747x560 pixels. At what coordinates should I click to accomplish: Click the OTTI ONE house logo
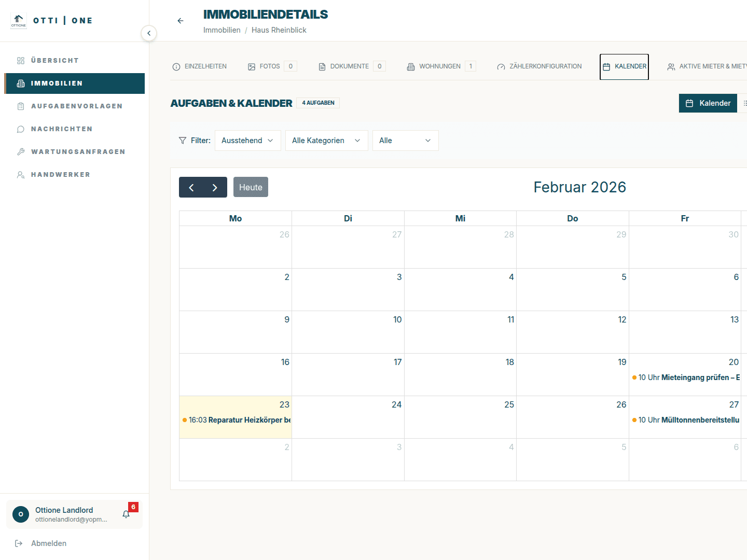[19, 21]
